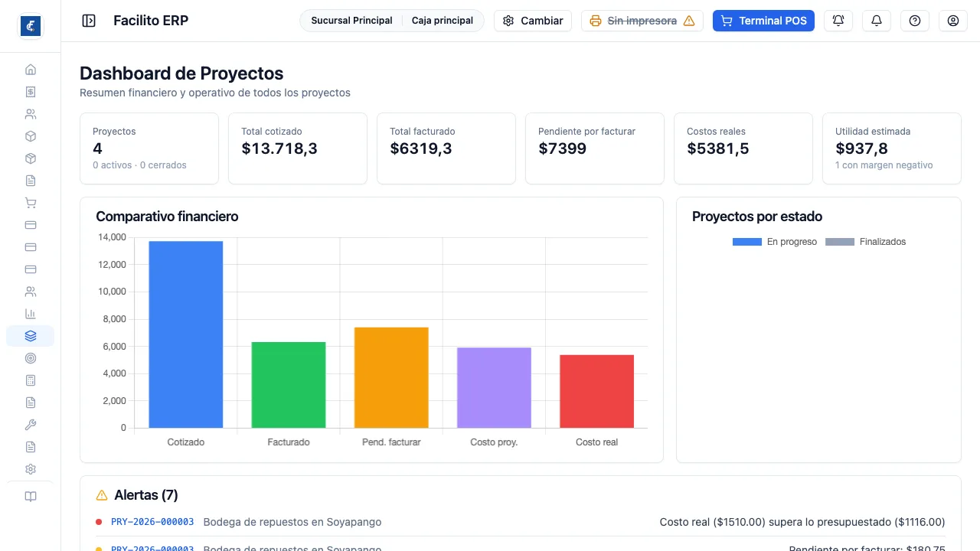Open the plain bell notifications icon

877,21
